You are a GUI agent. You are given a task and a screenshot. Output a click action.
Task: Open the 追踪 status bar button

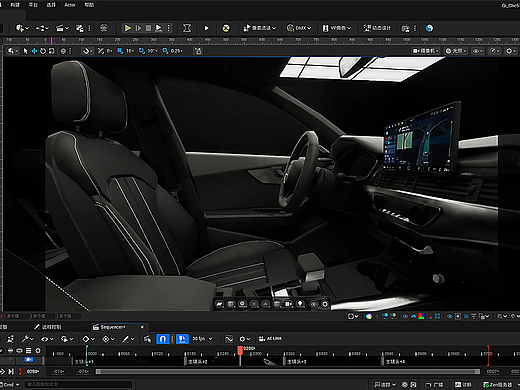[x=385, y=385]
